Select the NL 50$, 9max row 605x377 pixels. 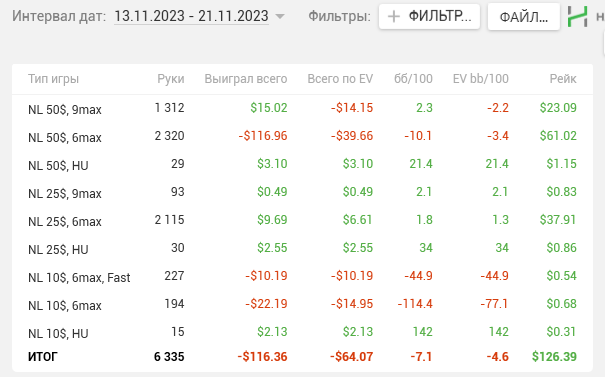[302, 108]
